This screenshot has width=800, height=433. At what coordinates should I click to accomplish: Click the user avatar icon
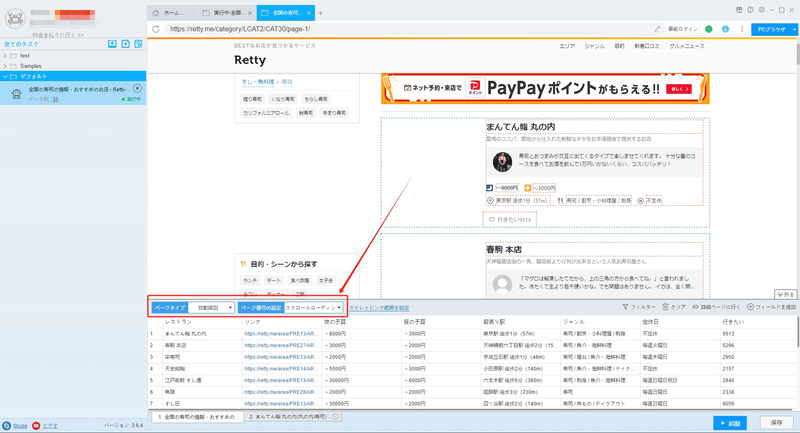point(15,19)
